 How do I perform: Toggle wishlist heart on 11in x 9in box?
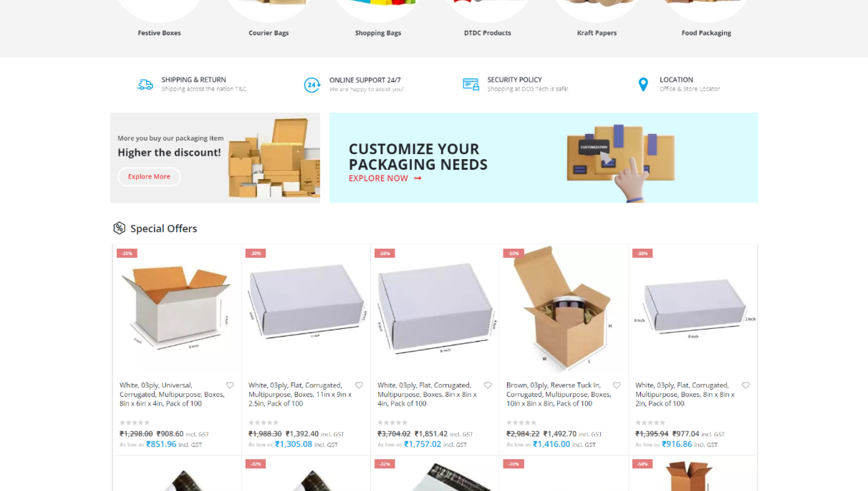359,385
